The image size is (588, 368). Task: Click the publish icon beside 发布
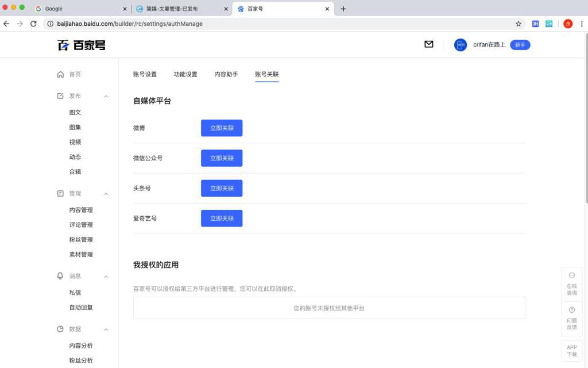[60, 96]
